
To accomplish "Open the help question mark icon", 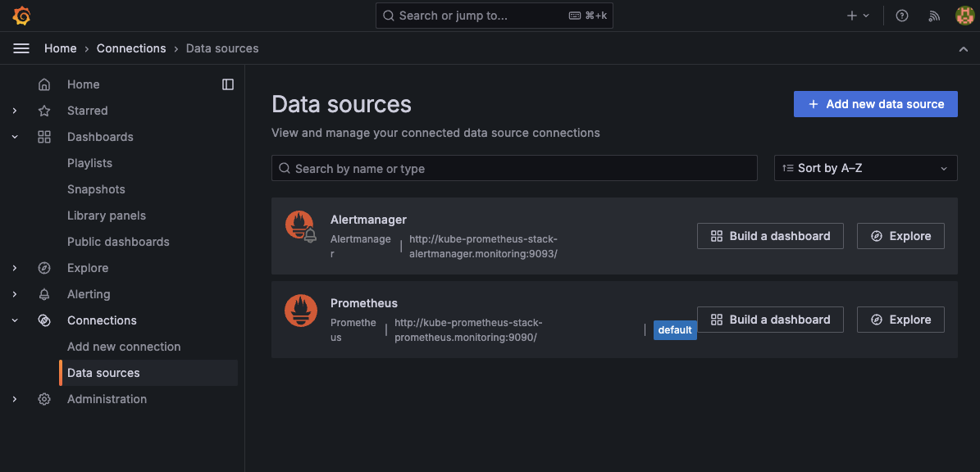I will point(902,16).
